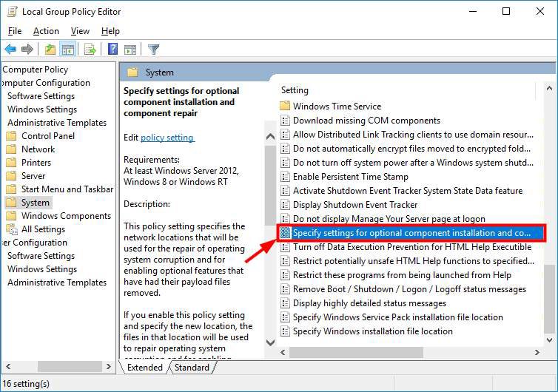Click the Back arrow in toolbar
The width and height of the screenshot is (558, 392).
10,50
